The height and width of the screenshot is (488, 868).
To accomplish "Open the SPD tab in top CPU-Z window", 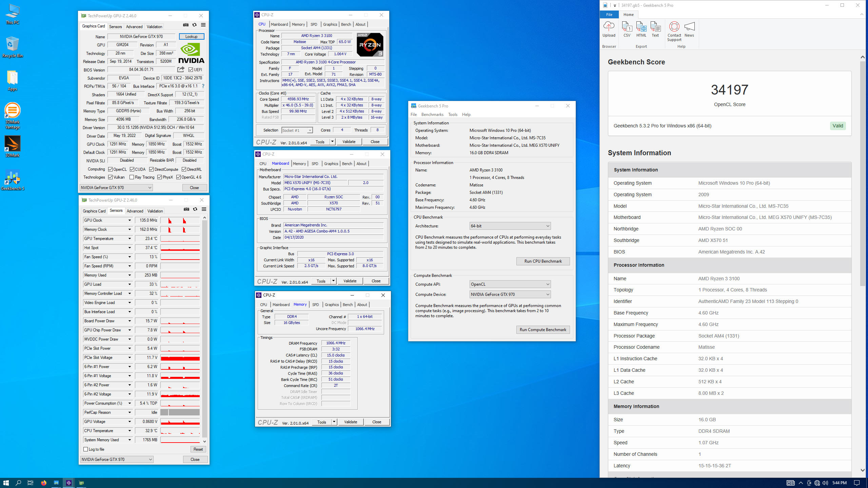I will coord(314,24).
